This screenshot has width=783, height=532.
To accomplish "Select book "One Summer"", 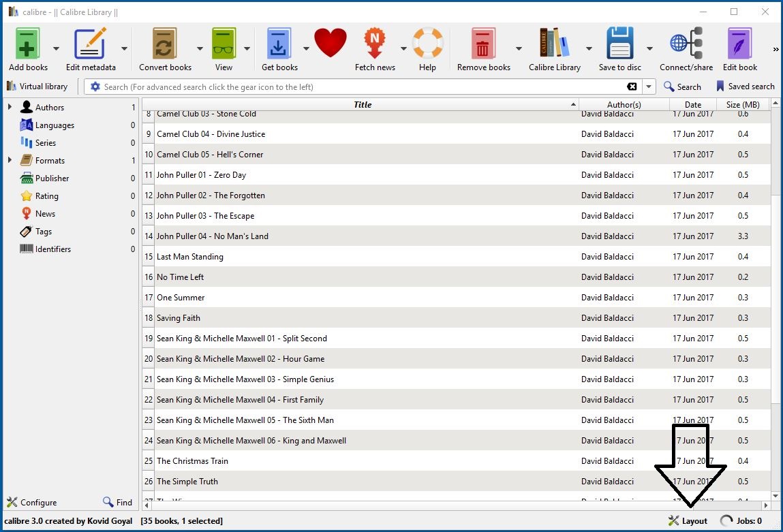I will point(181,298).
